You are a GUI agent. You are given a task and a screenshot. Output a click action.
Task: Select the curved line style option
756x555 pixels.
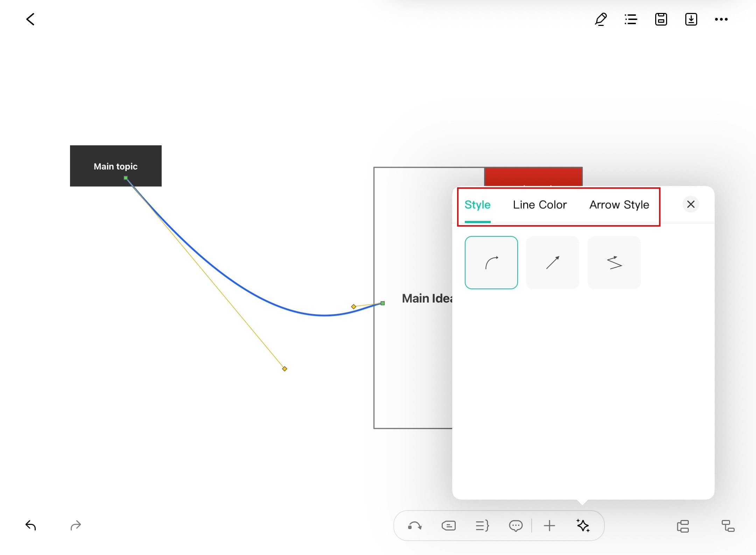pyautogui.click(x=491, y=263)
